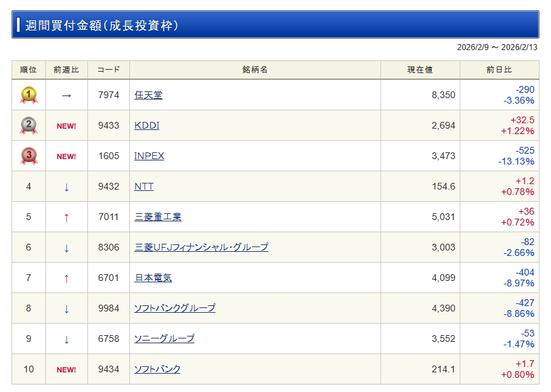
Task: Go to ソフトバンクグループ stock page
Action: click(x=175, y=309)
